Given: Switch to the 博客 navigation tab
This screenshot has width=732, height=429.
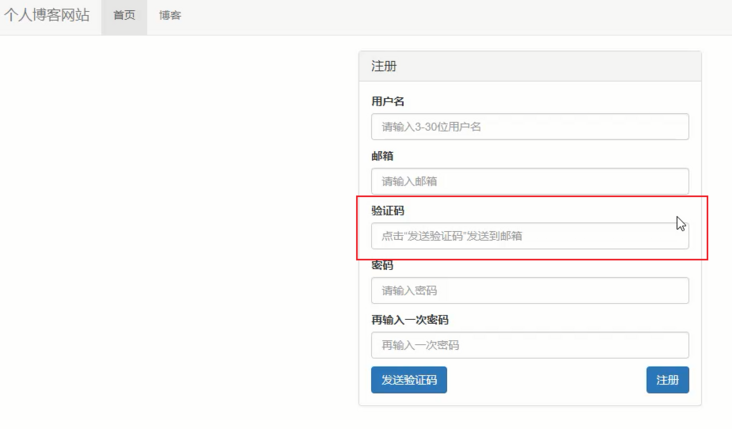Looking at the screenshot, I should (x=170, y=16).
